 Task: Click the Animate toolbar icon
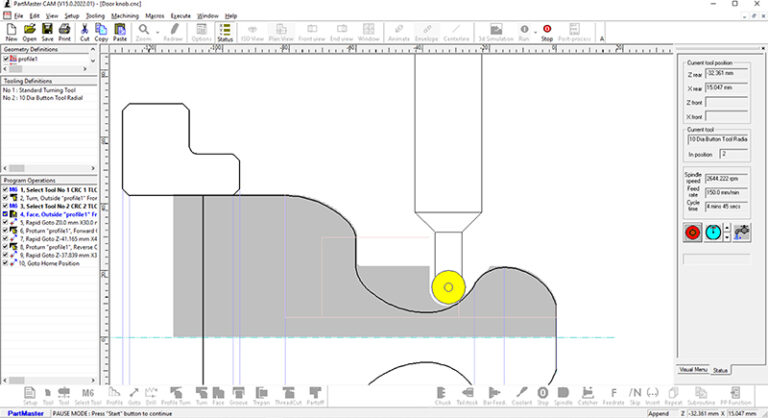click(x=398, y=32)
